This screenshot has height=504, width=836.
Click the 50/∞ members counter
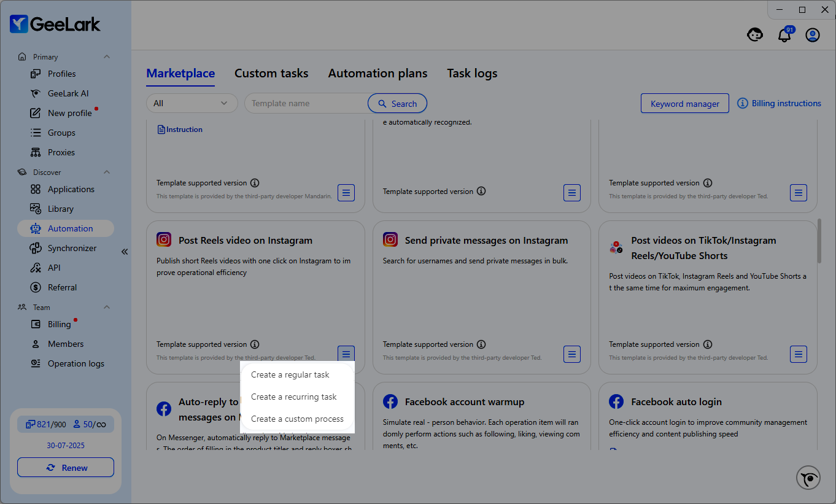[x=90, y=424]
